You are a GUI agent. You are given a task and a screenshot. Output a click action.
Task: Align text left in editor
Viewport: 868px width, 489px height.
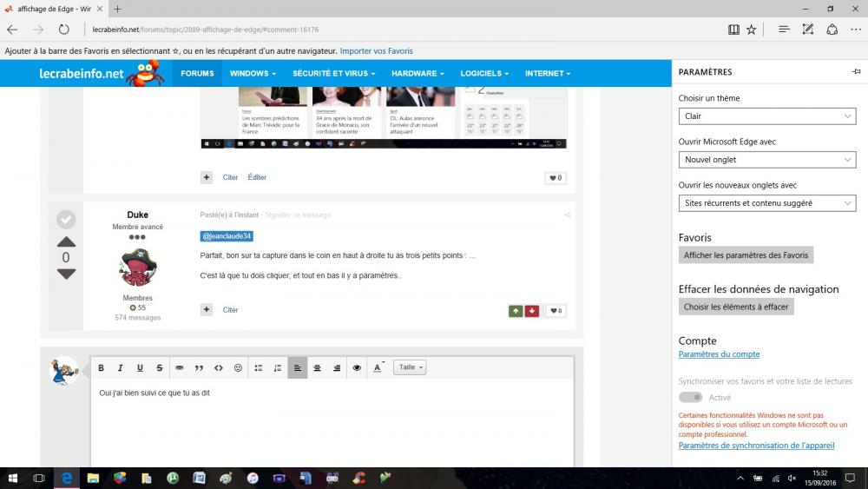[297, 367]
